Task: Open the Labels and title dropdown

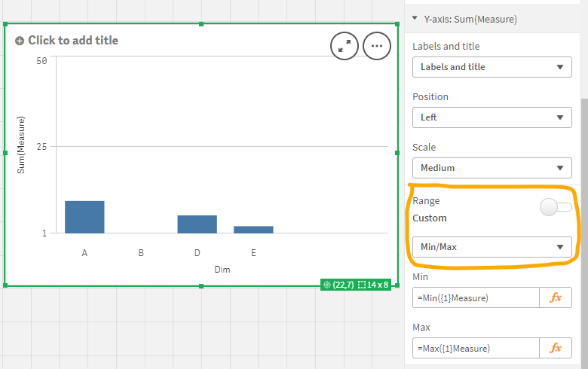Action: [x=492, y=67]
